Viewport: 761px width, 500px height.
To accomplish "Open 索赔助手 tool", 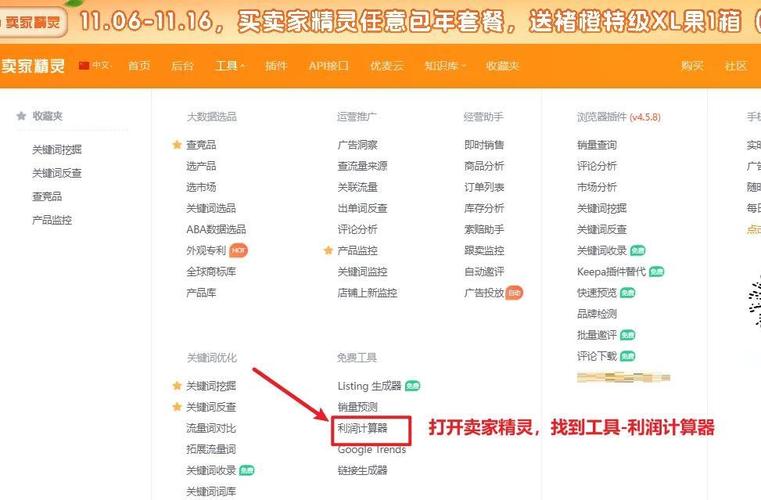I will 484,229.
